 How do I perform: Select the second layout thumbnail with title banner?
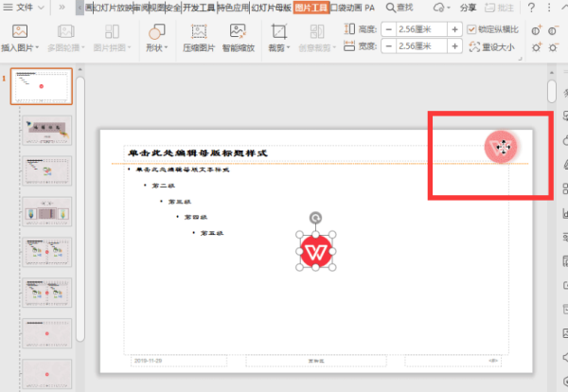point(47,131)
